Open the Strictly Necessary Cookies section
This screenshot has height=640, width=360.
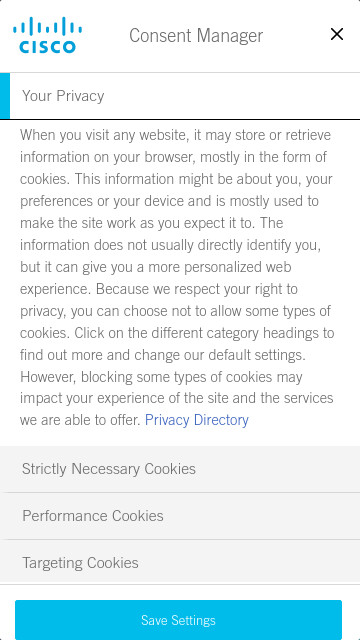coord(180,469)
